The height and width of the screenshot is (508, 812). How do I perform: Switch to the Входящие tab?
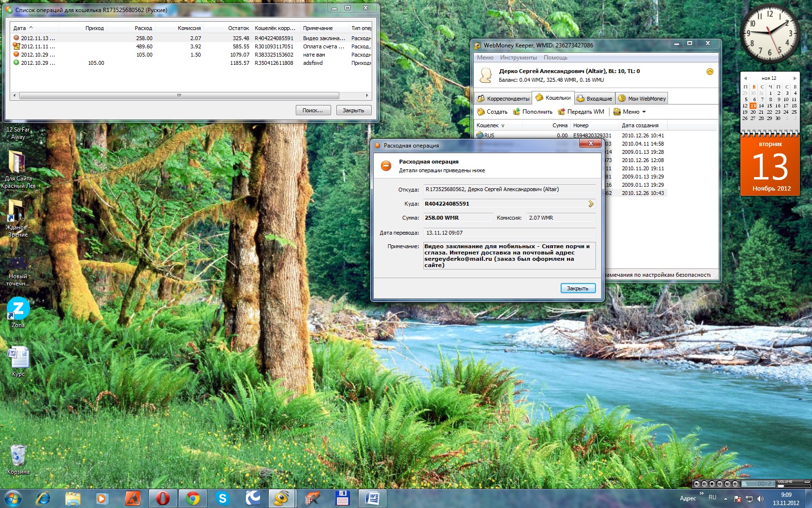[594, 99]
